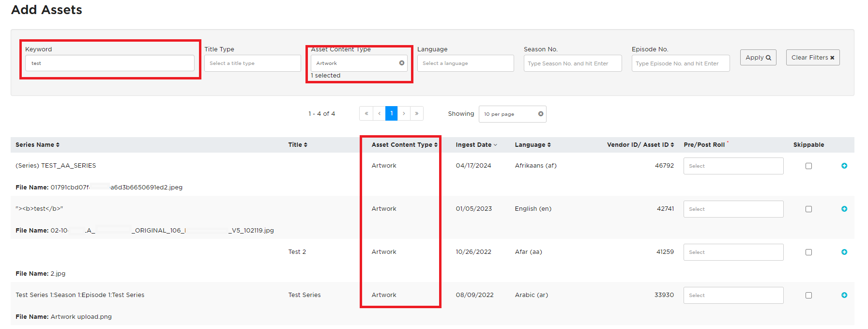868x329 pixels.
Task: Click ingest date 08/09/2022
Action: click(x=475, y=295)
